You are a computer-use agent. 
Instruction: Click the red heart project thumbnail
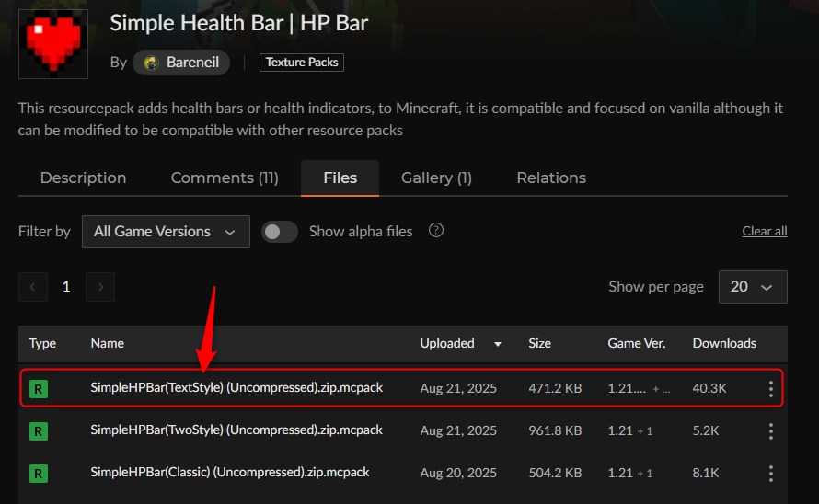[x=53, y=44]
